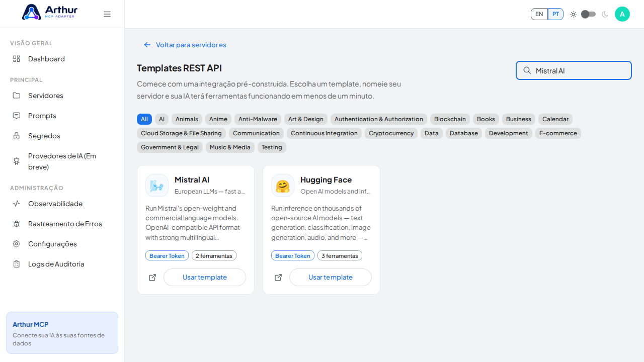Viewport: 644px width, 362px height.
Task: Filter templates by AI category
Action: pos(162,119)
